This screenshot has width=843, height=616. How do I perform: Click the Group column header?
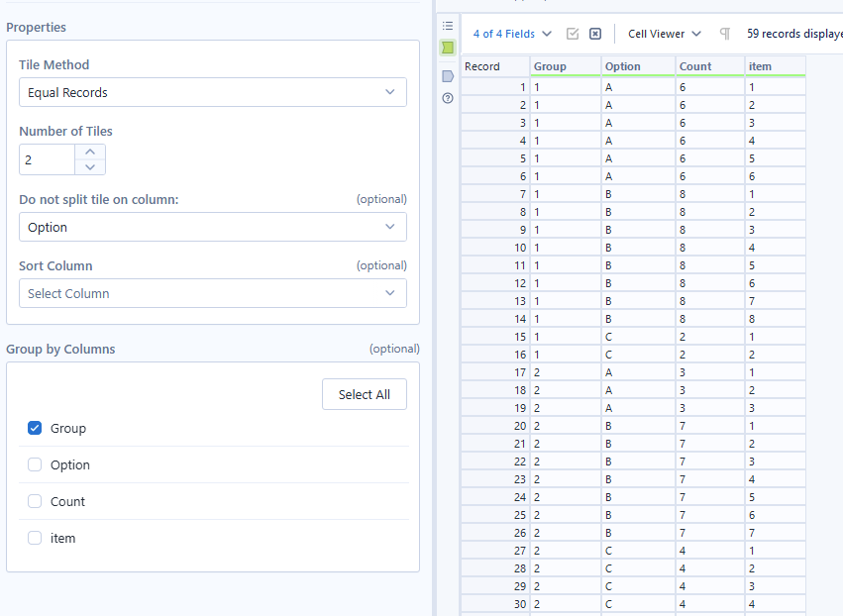click(565, 66)
